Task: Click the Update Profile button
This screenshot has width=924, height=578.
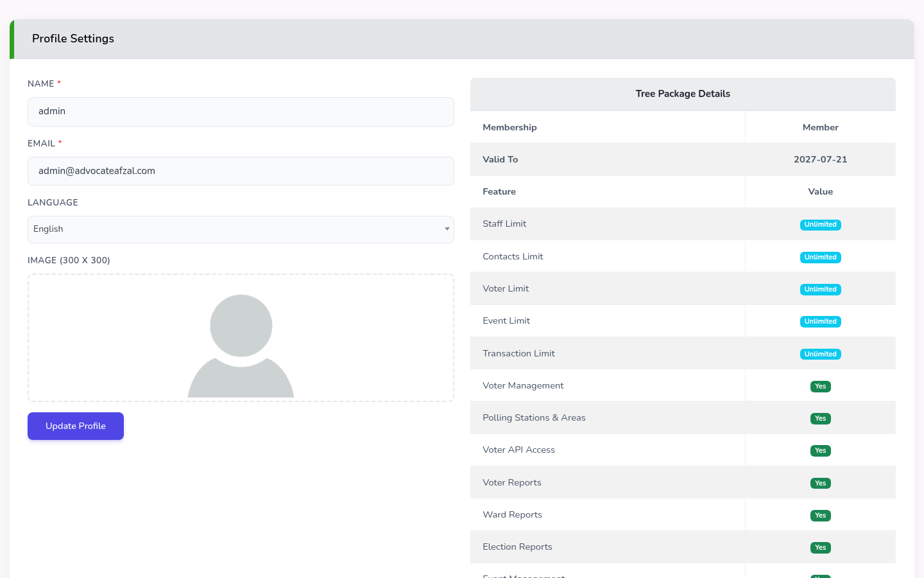Action: coord(76,426)
